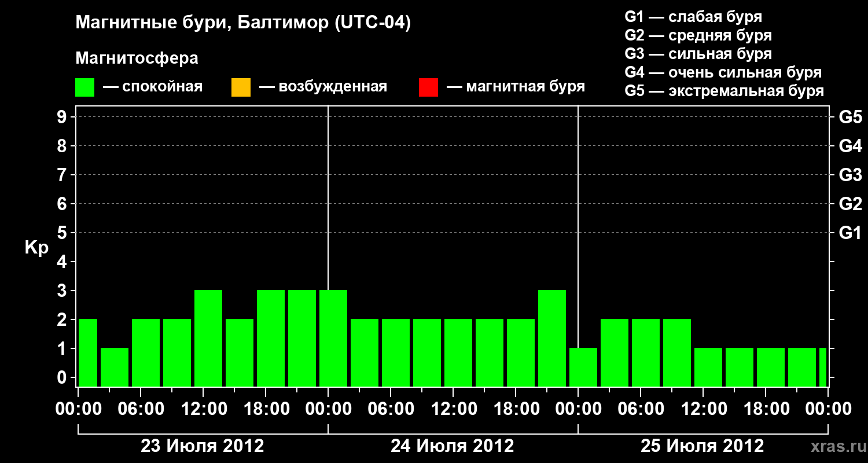
Task: Click the G4 label on the right axis
Action: point(851,146)
